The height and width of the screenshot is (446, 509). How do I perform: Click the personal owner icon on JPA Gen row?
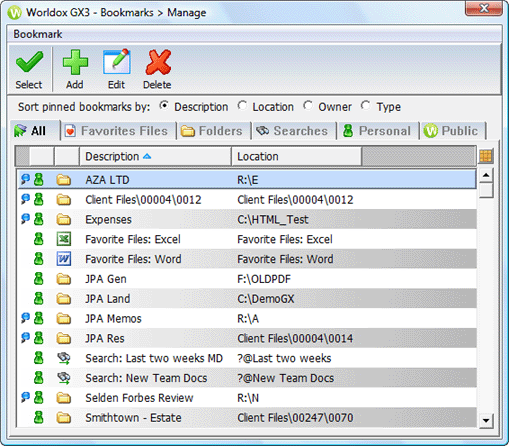[39, 279]
